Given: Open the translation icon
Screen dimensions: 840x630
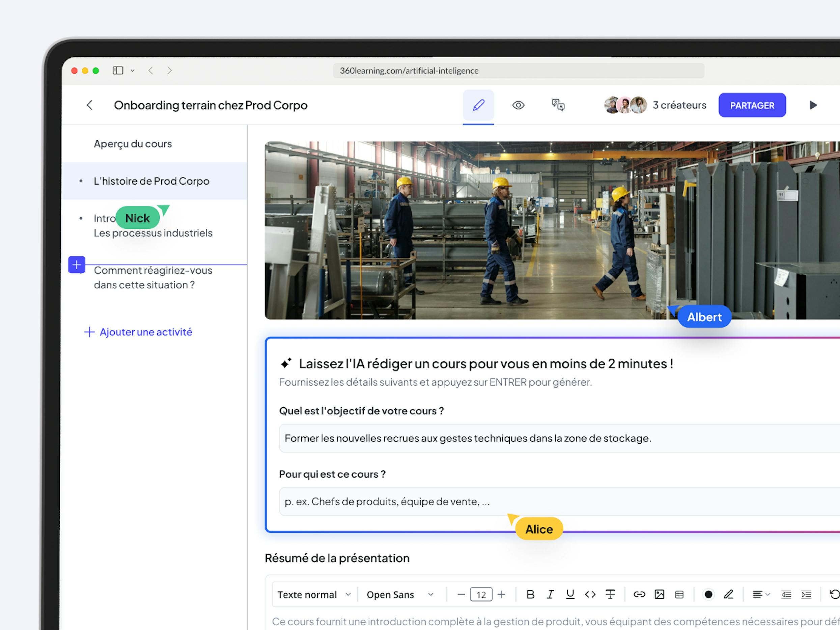Looking at the screenshot, I should (558, 105).
